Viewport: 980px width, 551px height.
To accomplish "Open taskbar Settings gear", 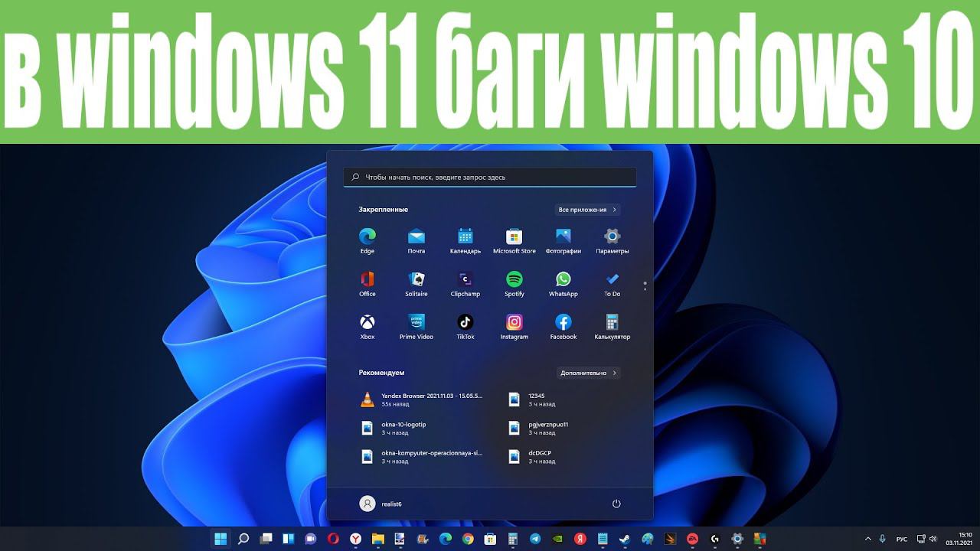I will [x=737, y=539].
